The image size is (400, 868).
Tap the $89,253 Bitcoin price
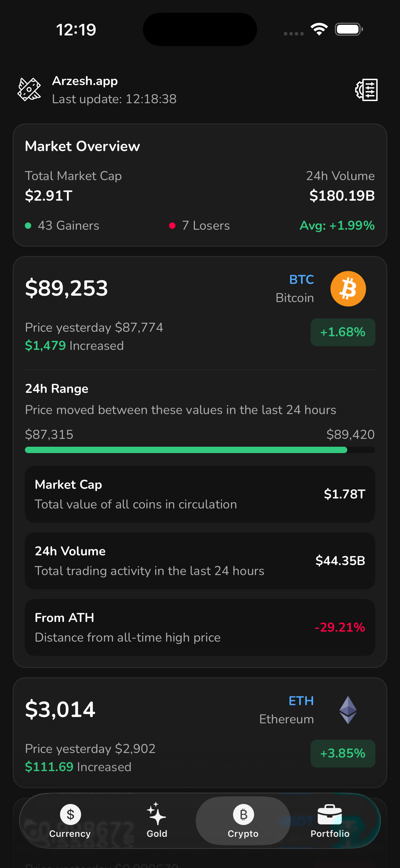coord(66,288)
